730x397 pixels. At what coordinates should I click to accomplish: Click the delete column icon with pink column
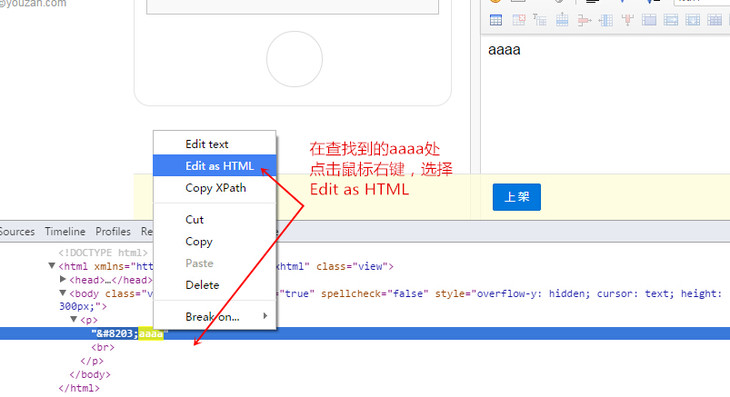point(628,20)
